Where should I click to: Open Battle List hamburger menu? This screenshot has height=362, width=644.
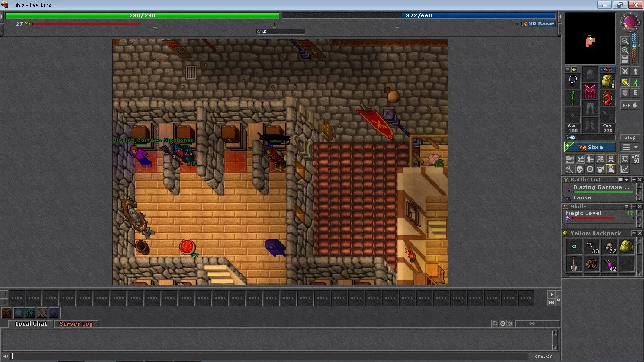[621, 180]
